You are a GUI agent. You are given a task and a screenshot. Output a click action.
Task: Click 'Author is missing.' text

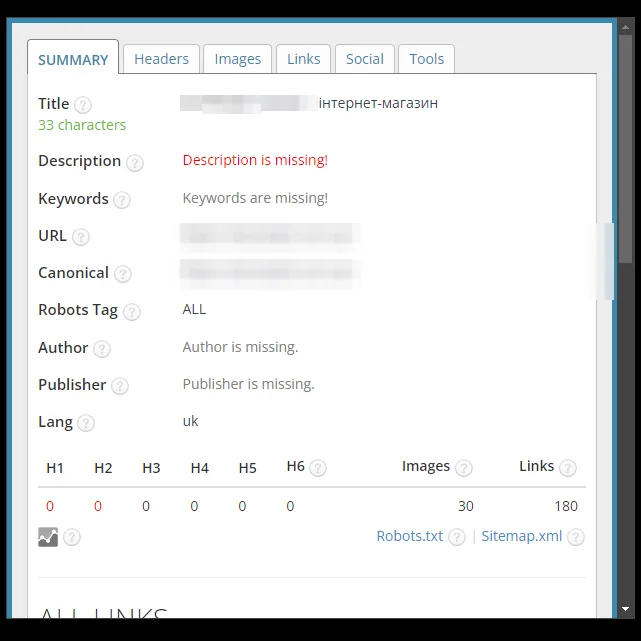point(240,347)
